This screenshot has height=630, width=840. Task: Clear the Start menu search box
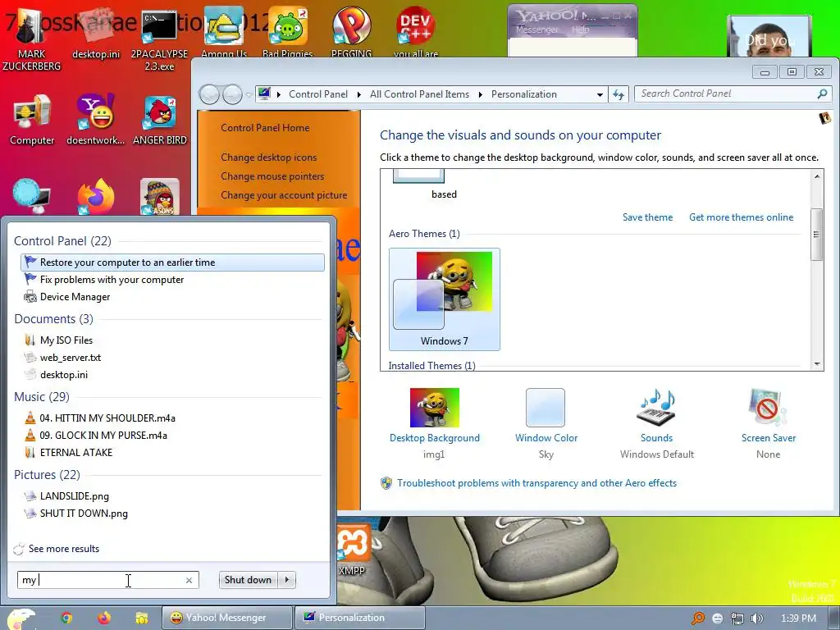click(189, 580)
